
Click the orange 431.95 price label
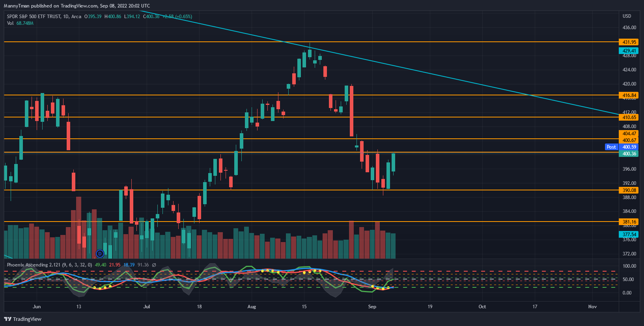click(629, 42)
